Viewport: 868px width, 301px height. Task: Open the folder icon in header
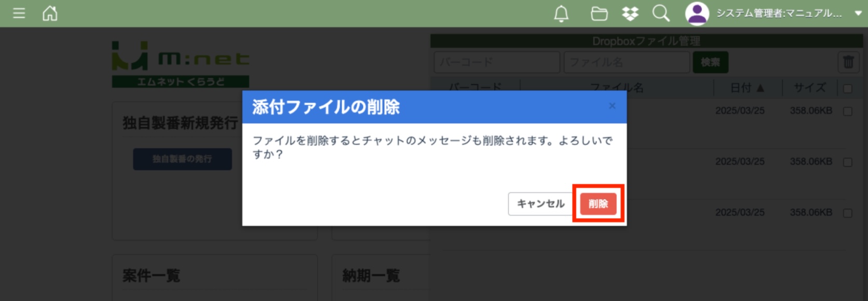[x=599, y=14]
